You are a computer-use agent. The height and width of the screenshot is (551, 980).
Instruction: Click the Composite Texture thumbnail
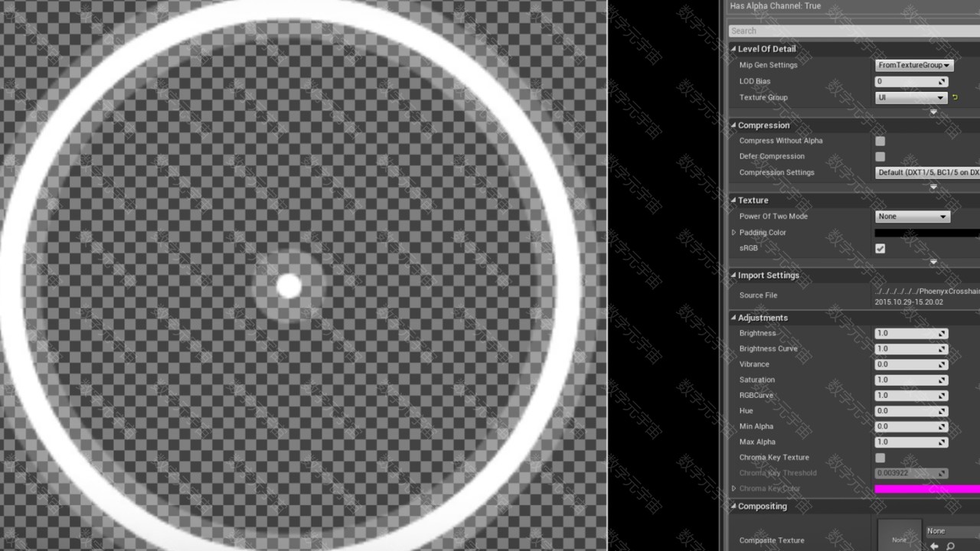click(x=899, y=536)
